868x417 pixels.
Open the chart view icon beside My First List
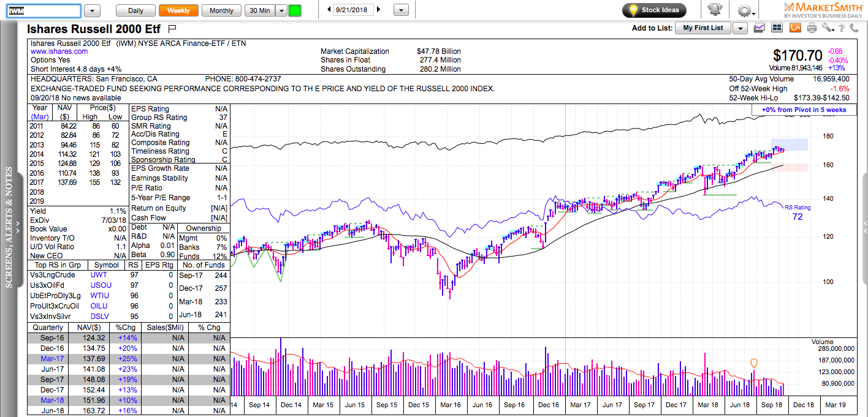point(760,28)
